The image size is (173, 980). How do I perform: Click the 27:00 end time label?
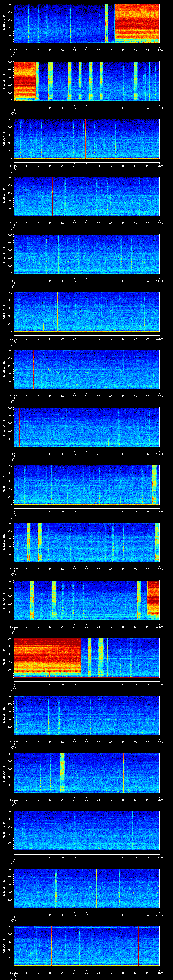pos(160,627)
